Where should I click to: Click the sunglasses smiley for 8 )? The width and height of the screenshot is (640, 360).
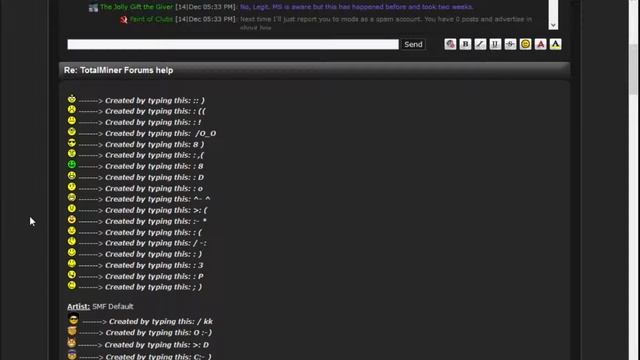tap(72, 142)
